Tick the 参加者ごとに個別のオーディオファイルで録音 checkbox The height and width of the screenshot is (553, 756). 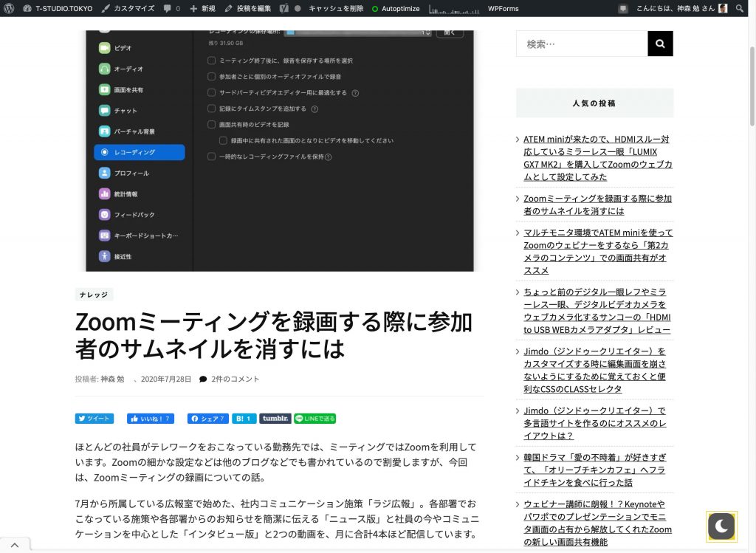tap(211, 76)
